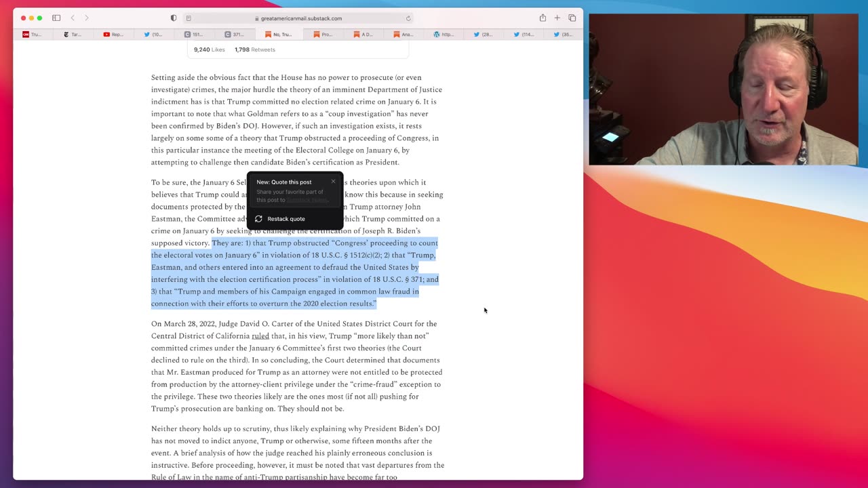Image resolution: width=868 pixels, height=488 pixels.
Task: Switch to the Substack "A D..." tab
Action: 363,34
